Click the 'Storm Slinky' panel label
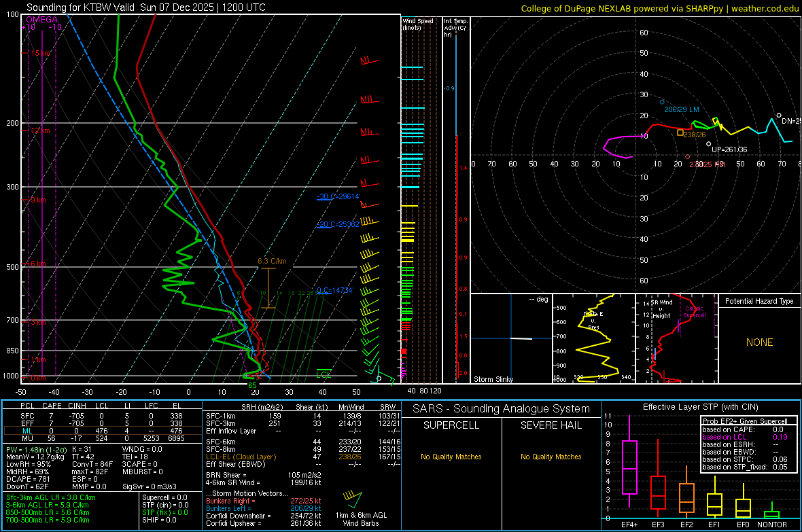 pyautogui.click(x=493, y=379)
